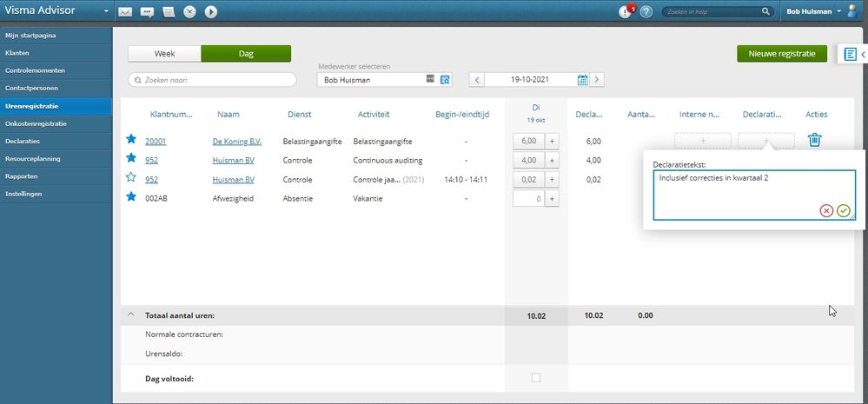Open Huisman BV link in Continuous auditing row
868x404 pixels.
[234, 161]
